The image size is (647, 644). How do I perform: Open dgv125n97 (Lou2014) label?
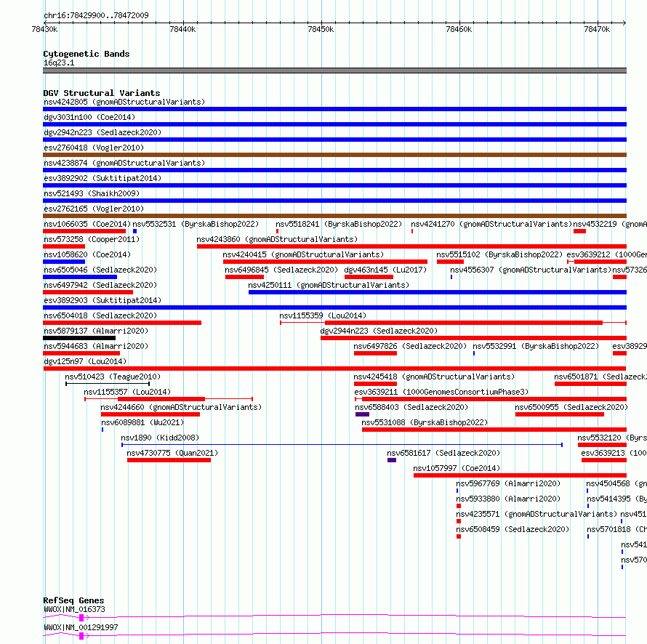click(x=85, y=361)
